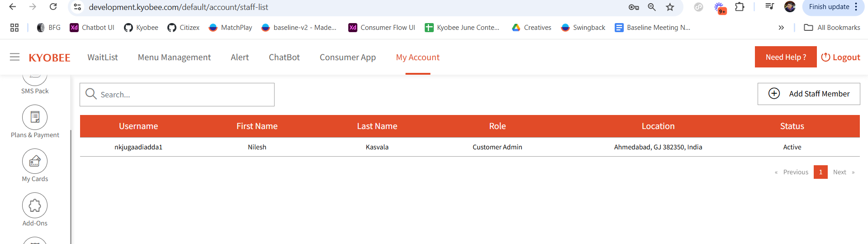The width and height of the screenshot is (868, 244).
Task: Click the address bar URL
Action: point(178,7)
